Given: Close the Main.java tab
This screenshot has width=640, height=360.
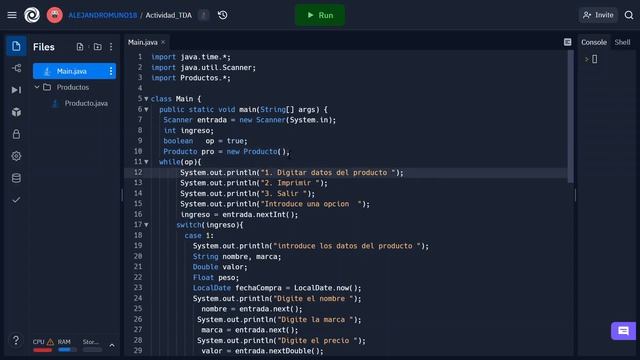Looking at the screenshot, I should (x=163, y=42).
